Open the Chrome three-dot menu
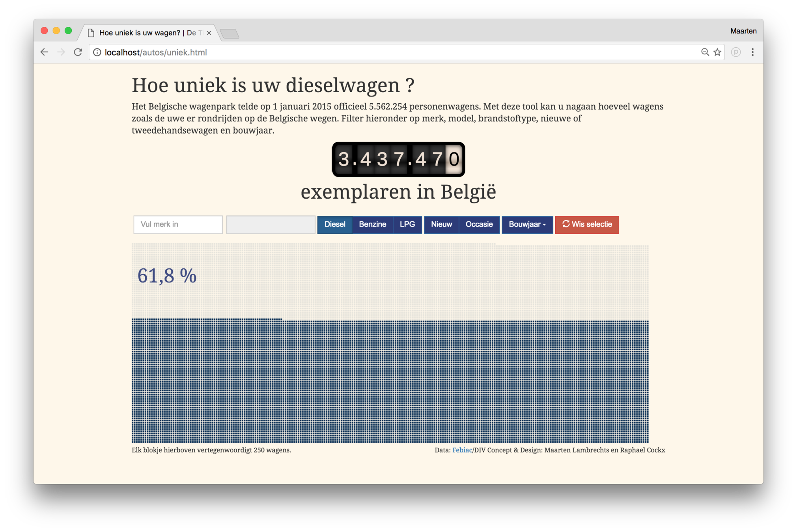797x532 pixels. click(x=752, y=52)
